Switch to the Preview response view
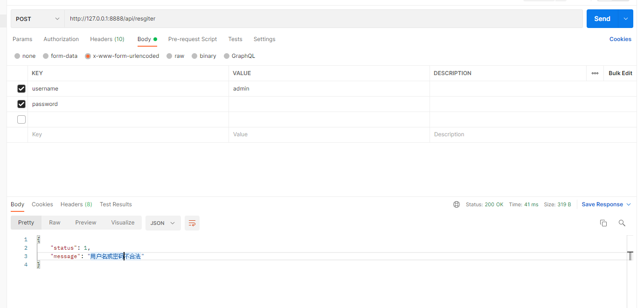 coord(86,223)
